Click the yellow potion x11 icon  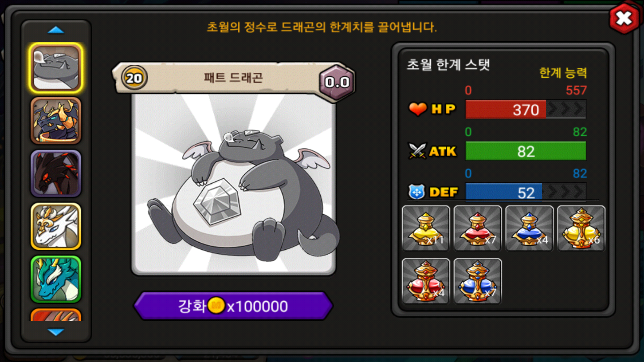point(426,228)
